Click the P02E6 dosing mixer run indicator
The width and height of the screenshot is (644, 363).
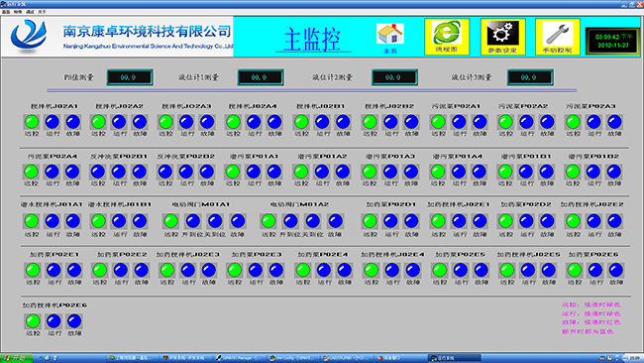click(x=54, y=321)
